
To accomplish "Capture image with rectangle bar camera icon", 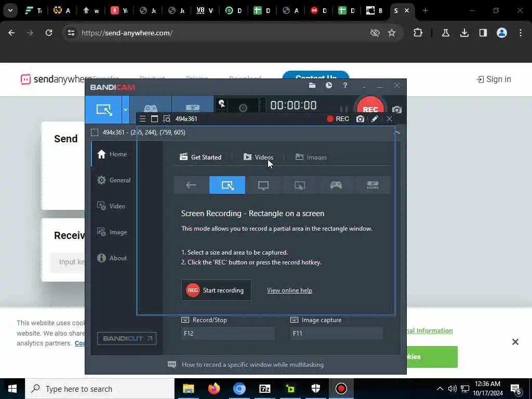I will [x=360, y=119].
